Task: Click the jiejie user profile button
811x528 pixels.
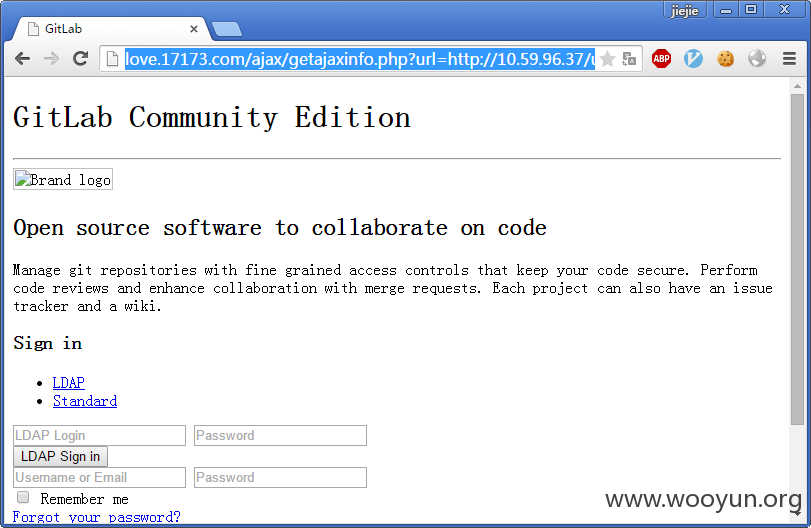Action: (684, 10)
